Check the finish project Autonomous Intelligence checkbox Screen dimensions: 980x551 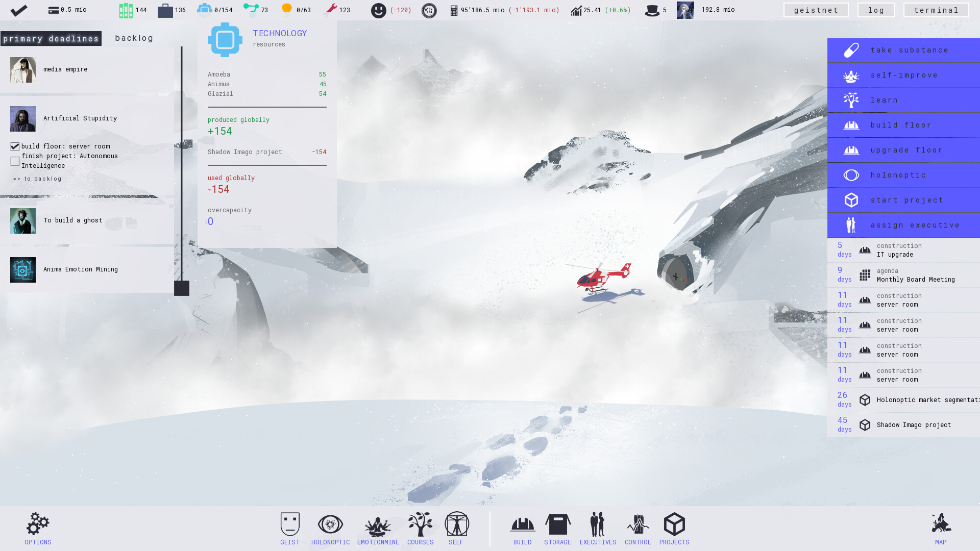tap(15, 161)
